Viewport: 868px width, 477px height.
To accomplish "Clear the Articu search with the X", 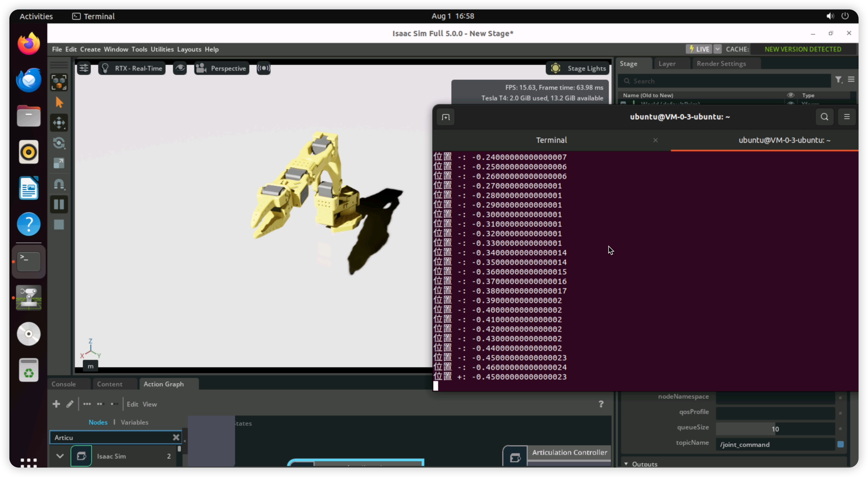I will [x=176, y=438].
